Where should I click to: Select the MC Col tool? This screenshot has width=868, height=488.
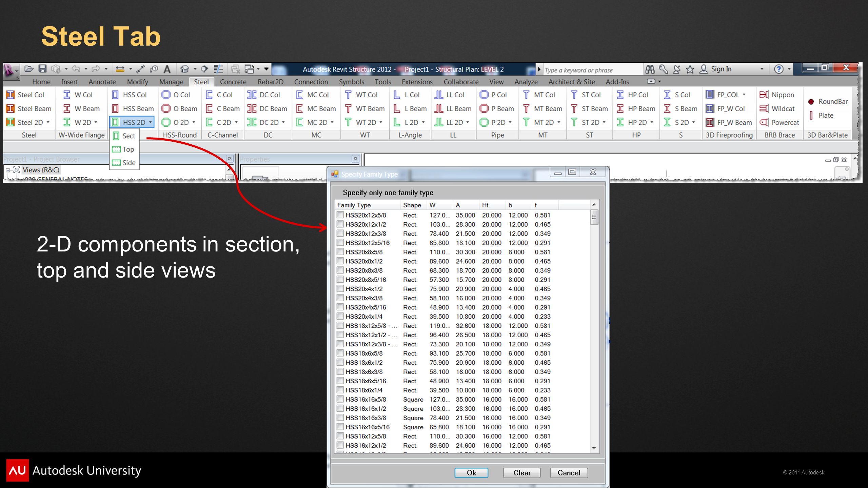[x=312, y=95]
